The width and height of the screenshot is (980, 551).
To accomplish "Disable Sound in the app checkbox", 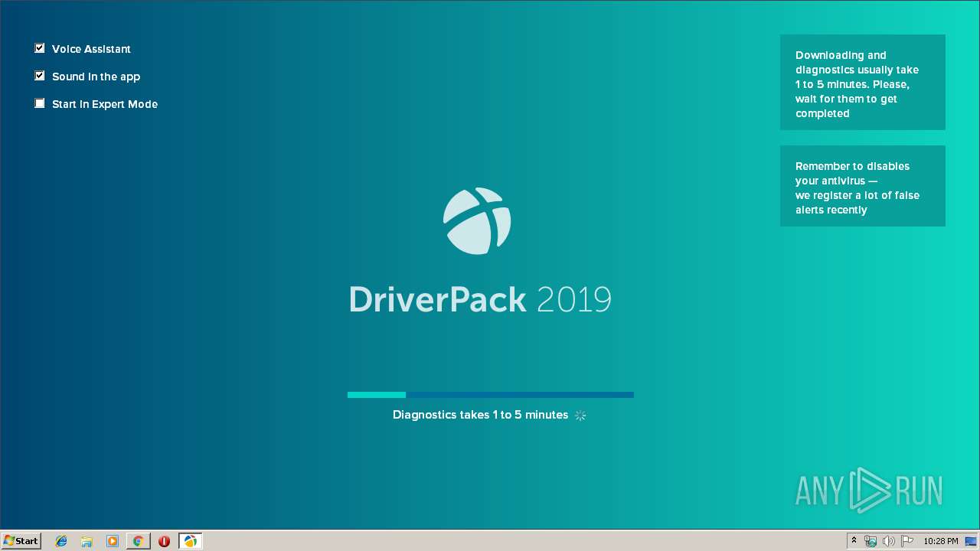I will pyautogui.click(x=40, y=76).
